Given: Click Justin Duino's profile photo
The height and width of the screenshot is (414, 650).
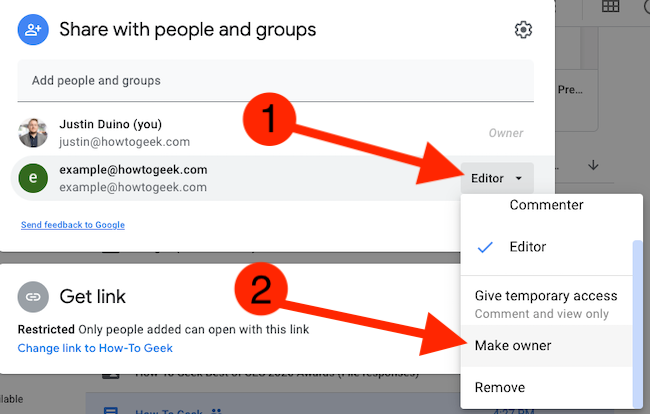Looking at the screenshot, I should 33,133.
